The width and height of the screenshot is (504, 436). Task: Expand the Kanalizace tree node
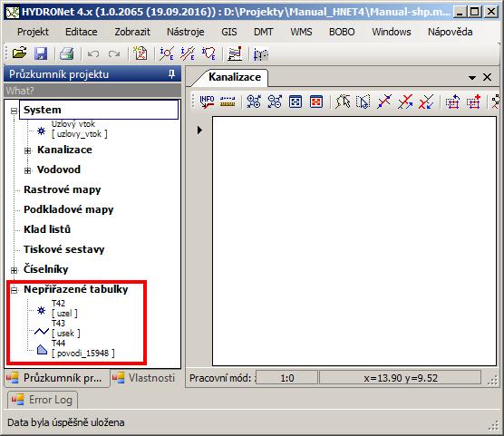pos(27,150)
